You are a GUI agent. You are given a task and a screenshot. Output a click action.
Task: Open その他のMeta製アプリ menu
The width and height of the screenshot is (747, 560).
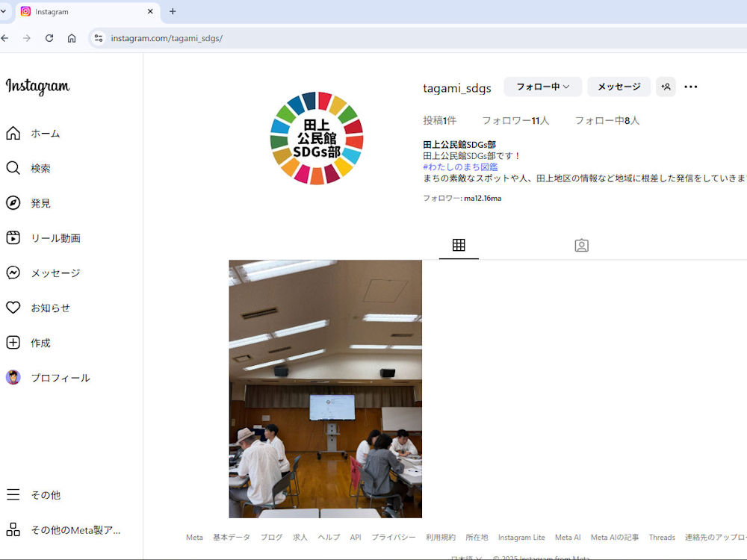point(13,530)
